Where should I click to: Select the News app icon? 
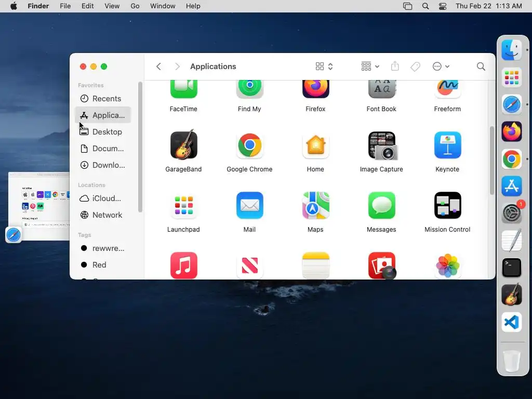click(x=249, y=265)
